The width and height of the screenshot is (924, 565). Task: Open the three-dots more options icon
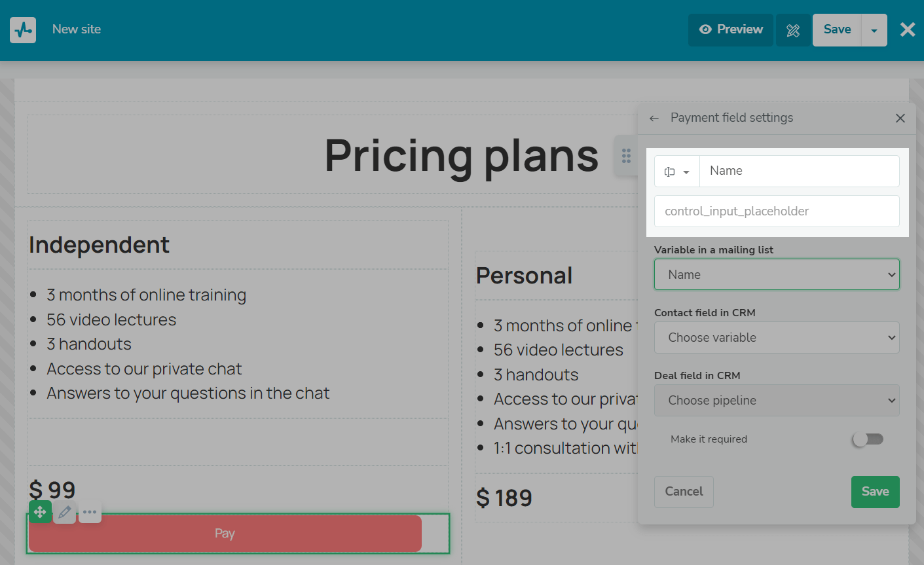90,512
